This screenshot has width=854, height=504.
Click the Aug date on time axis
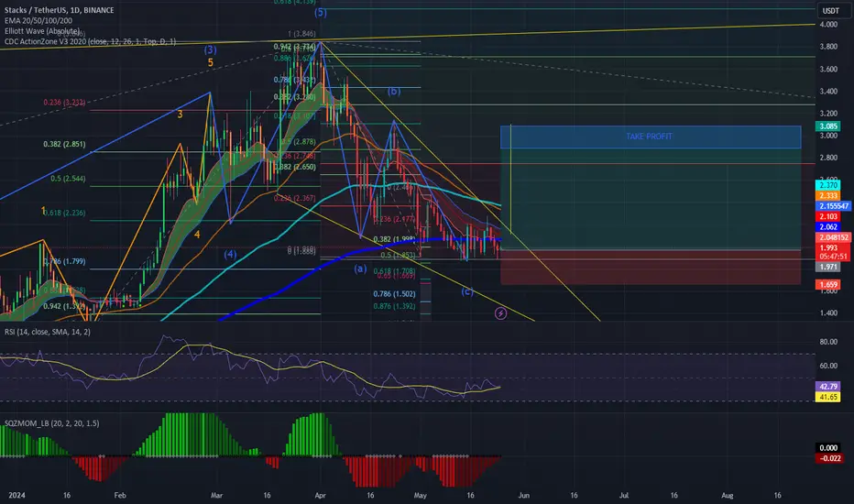pyautogui.click(x=728, y=495)
